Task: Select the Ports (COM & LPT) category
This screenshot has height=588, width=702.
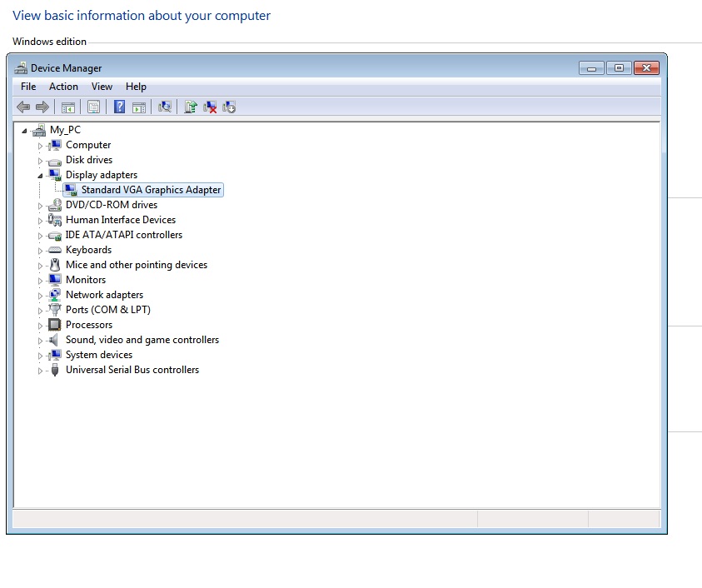Action: 107,310
